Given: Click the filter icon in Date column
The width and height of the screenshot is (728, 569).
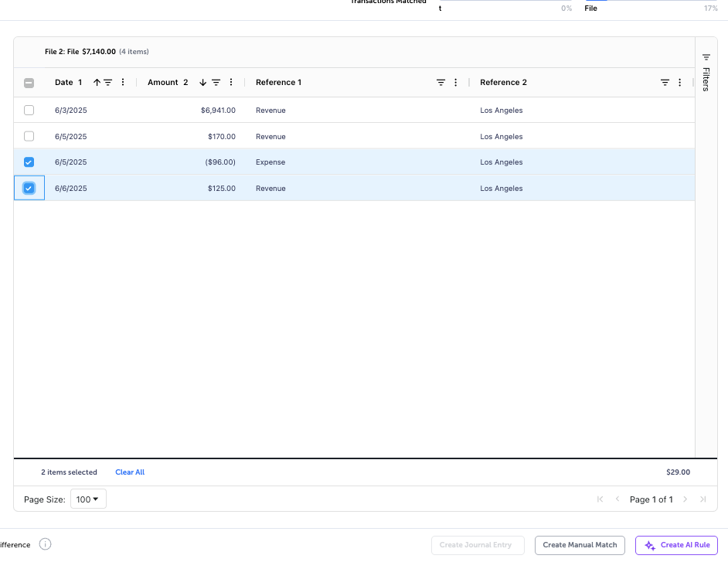Looking at the screenshot, I should point(108,83).
